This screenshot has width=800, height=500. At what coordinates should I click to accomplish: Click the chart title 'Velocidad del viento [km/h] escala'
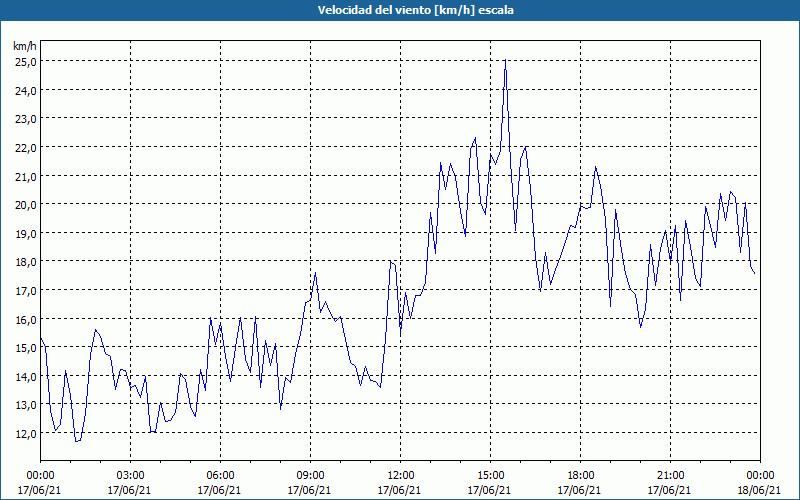coord(415,10)
